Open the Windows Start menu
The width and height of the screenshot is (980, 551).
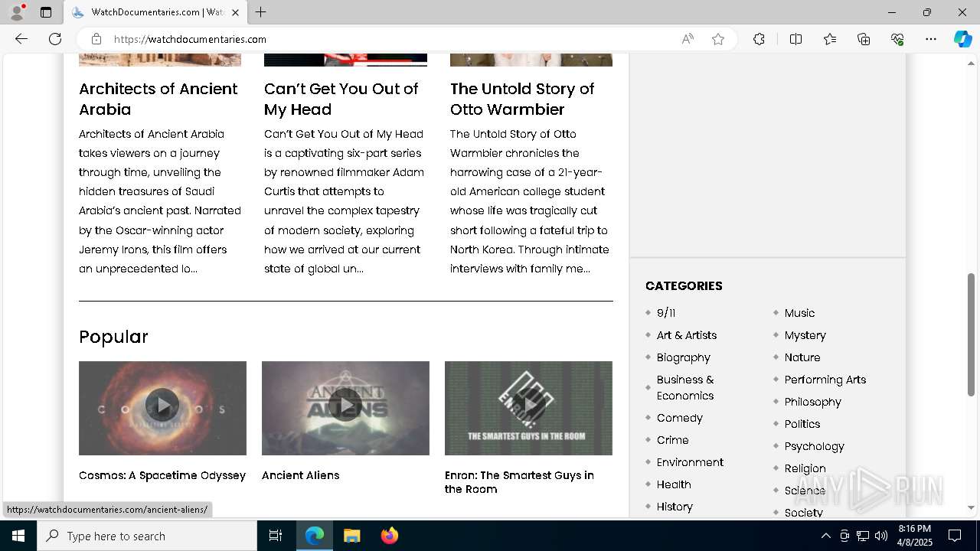tap(18, 536)
